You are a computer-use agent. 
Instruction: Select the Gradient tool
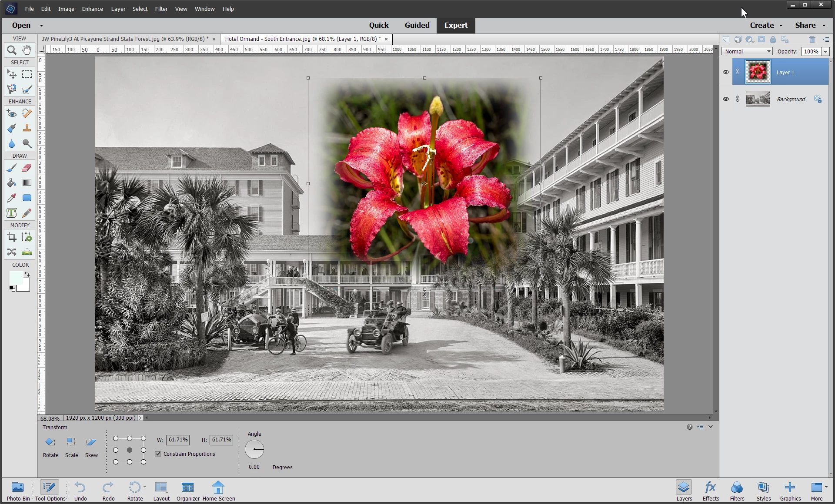pyautogui.click(x=27, y=183)
